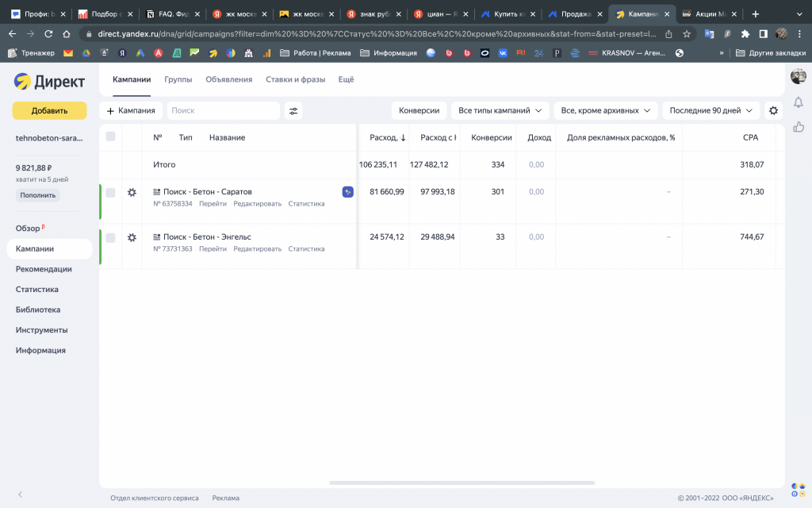Click the Пополнить balance button
This screenshot has height=508, width=812.
click(x=37, y=195)
